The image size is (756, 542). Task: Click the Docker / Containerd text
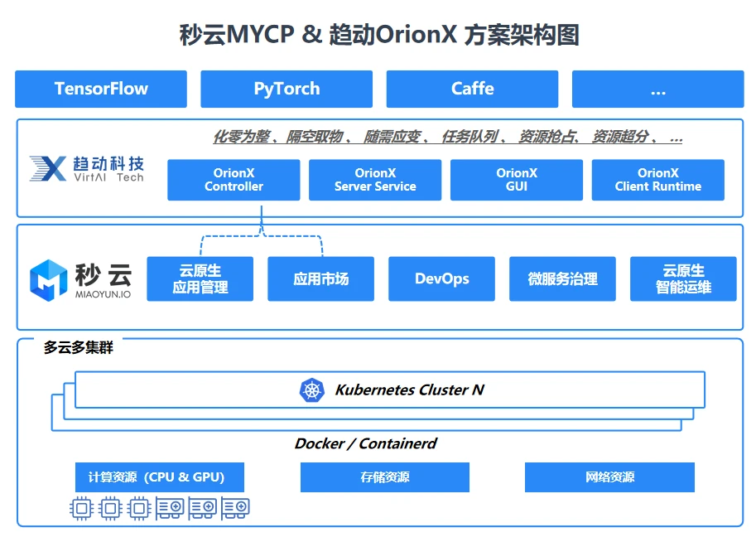[365, 443]
